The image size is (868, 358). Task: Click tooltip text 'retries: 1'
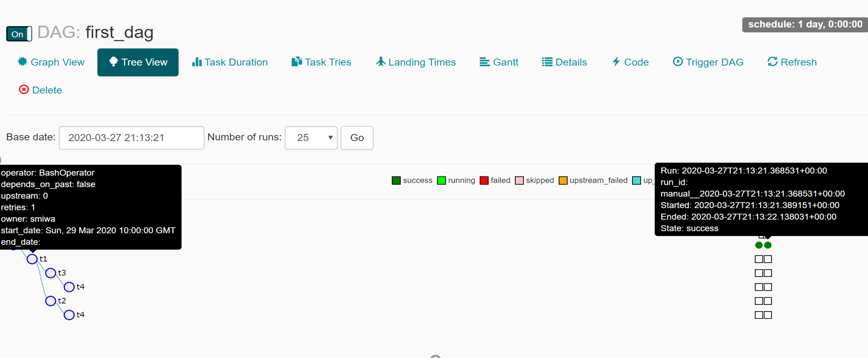(18, 208)
